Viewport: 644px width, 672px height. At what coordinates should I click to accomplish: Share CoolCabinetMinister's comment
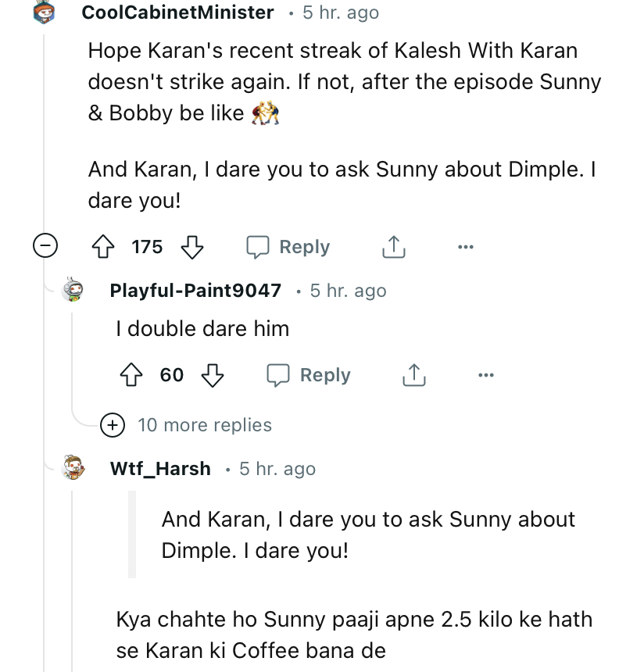pos(394,248)
